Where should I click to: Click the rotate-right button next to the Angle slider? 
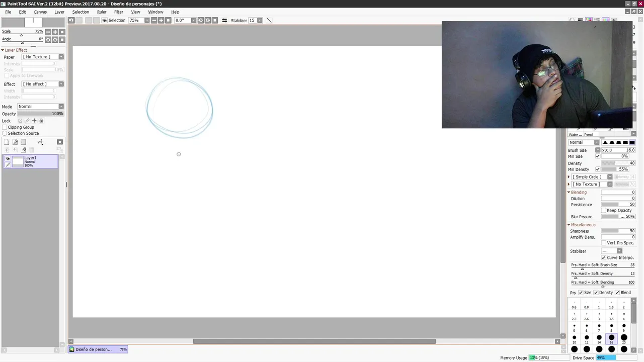[x=55, y=40]
